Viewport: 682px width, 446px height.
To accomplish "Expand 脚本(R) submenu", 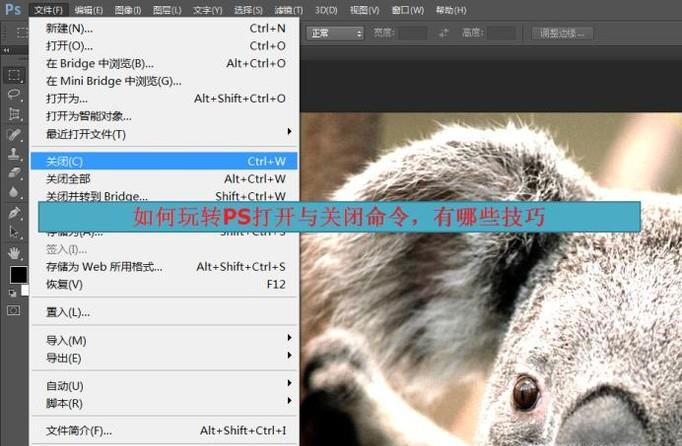I will (x=164, y=403).
